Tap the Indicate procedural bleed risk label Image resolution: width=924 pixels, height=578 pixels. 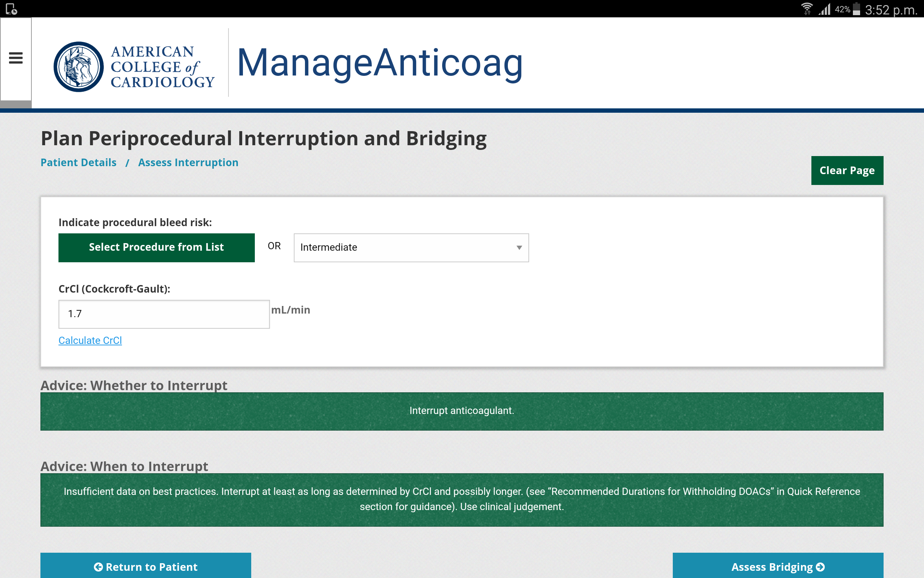click(x=135, y=223)
